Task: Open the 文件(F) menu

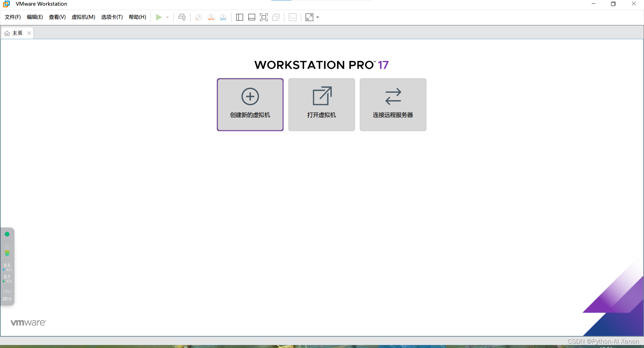Action: coord(13,17)
